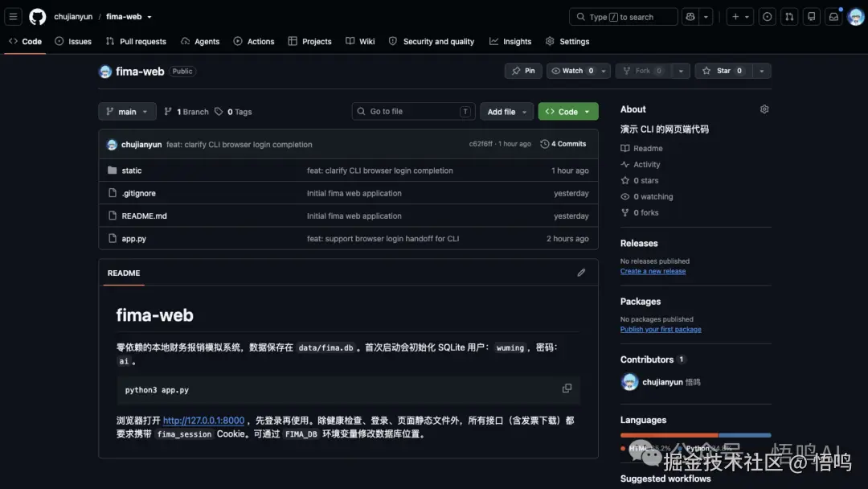Open the Readme link in About

tap(641, 149)
